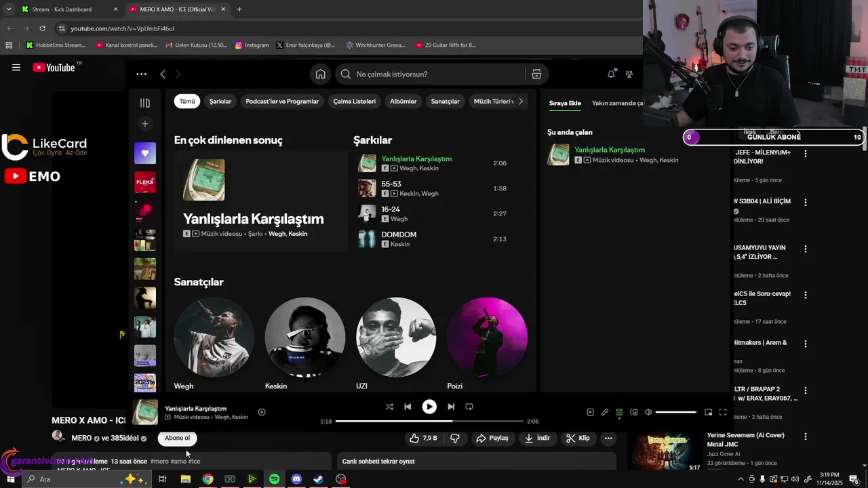Select the Çalma Listeleri filter
Viewport: 868px width, 488px height.
tap(355, 101)
